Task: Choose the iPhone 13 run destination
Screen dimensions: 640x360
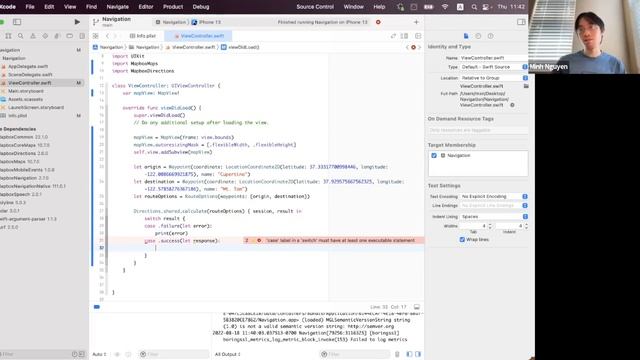Action: coord(207,22)
